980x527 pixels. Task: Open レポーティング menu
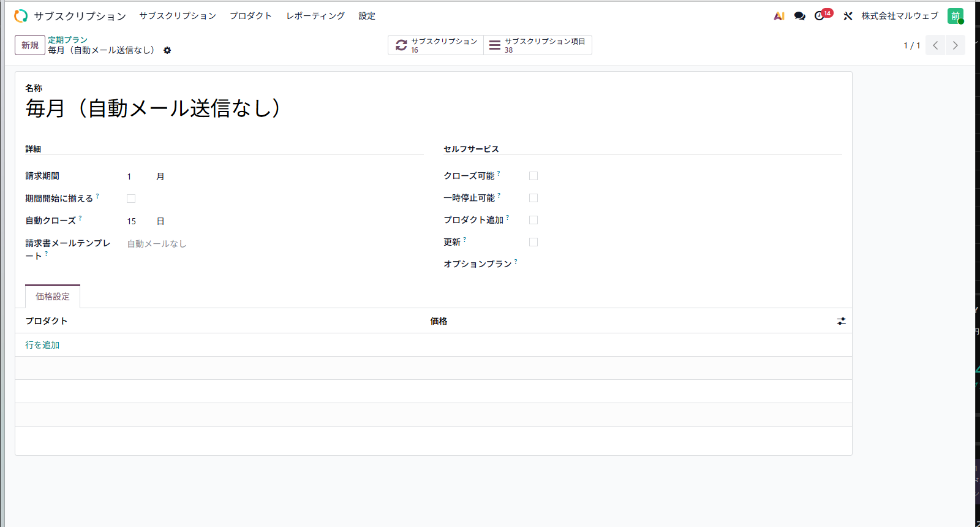coord(315,16)
